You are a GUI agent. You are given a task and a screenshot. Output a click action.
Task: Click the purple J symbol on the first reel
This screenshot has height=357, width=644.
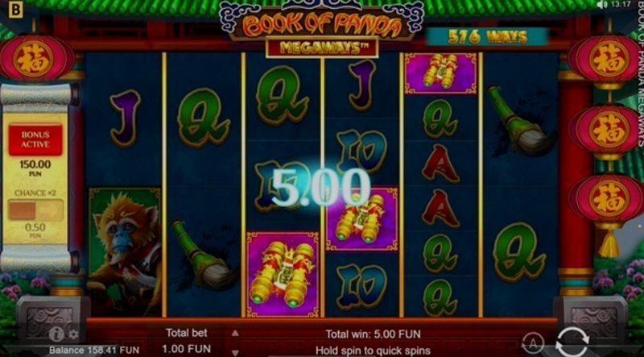pyautogui.click(x=125, y=118)
